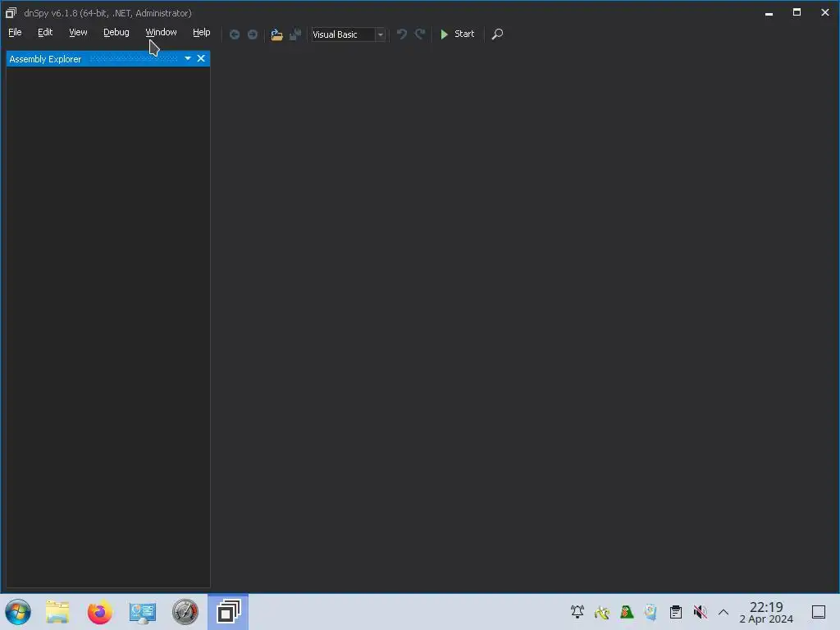Click the Undo toolbar icon
This screenshot has height=630, width=840.
tap(401, 34)
